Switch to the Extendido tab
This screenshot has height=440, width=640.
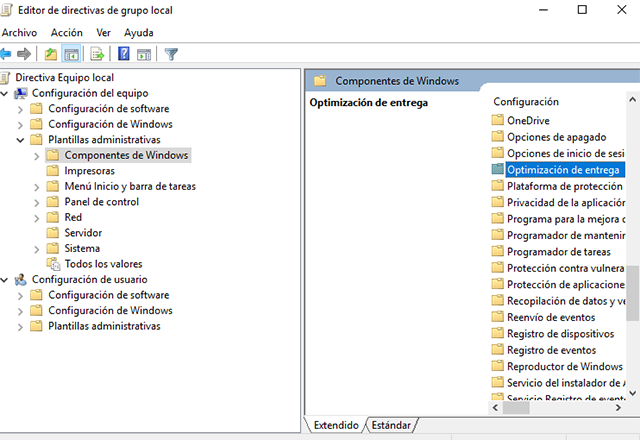tap(335, 425)
